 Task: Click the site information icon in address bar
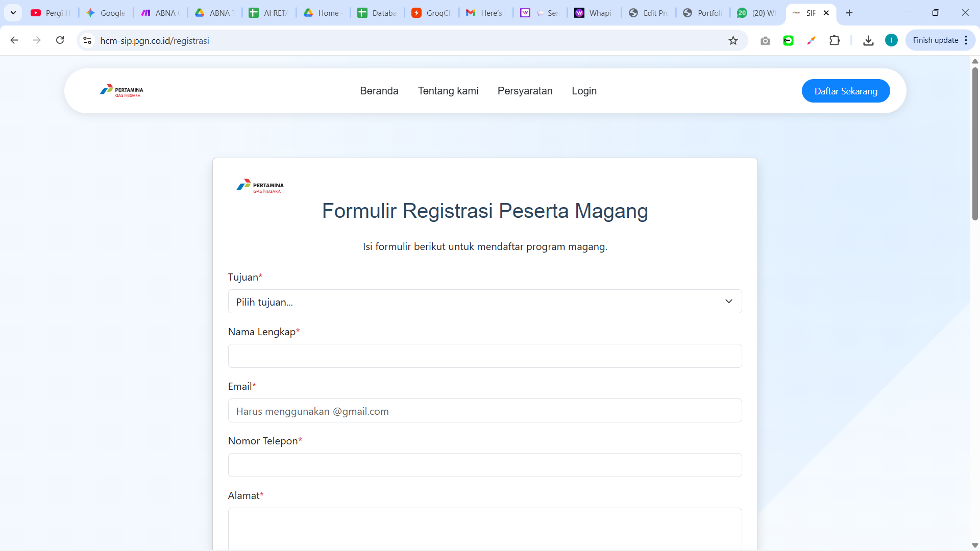[x=87, y=40]
